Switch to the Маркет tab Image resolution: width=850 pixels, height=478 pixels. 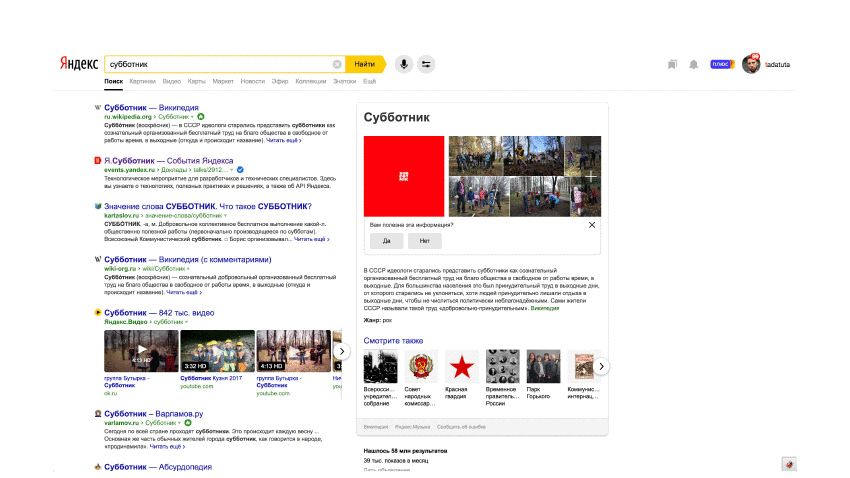point(223,81)
